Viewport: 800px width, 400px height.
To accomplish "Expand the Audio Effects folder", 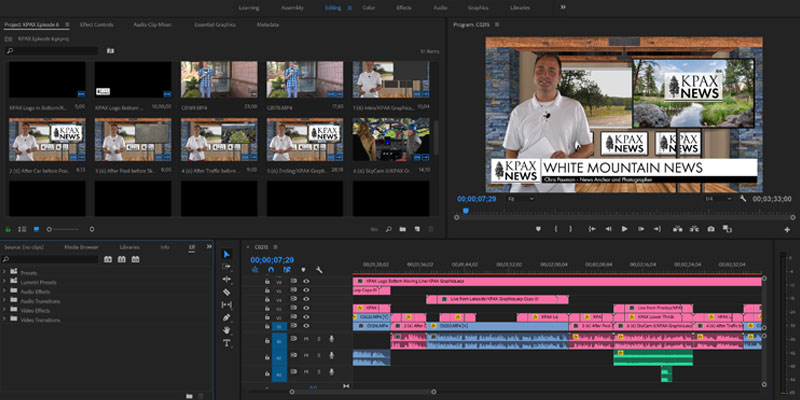I will click(5, 291).
